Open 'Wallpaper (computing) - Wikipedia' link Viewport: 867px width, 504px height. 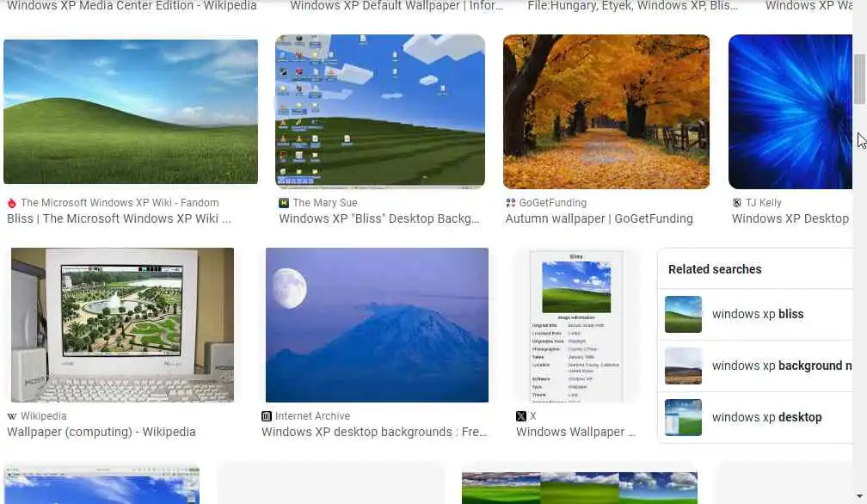[x=101, y=432]
